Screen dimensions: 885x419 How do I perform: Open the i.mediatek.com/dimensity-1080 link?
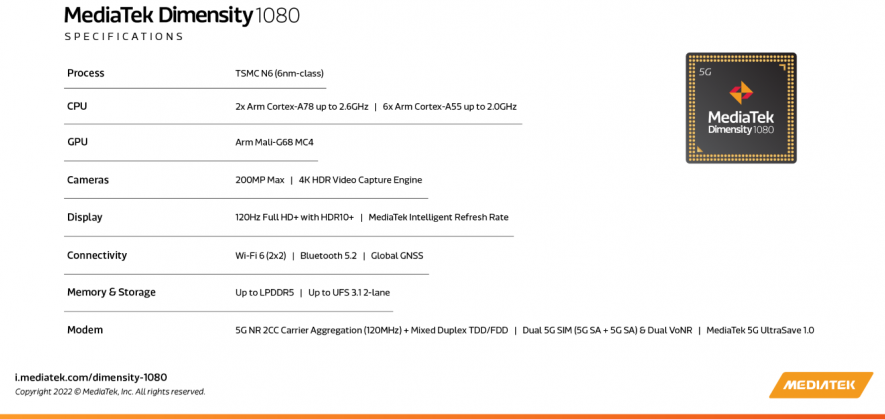click(x=91, y=377)
